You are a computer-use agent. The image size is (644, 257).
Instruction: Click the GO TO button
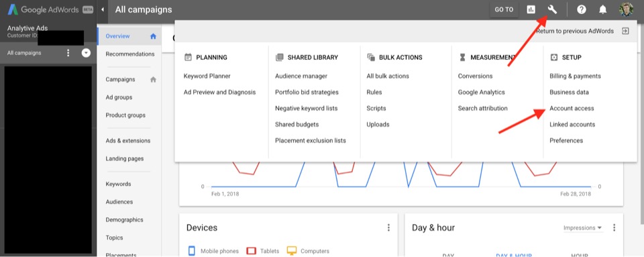pyautogui.click(x=504, y=9)
